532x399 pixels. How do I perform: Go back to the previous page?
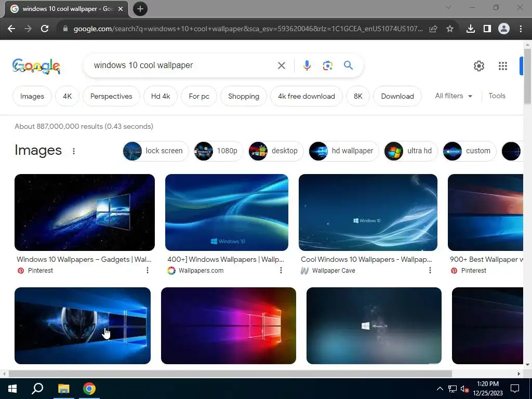(11, 29)
